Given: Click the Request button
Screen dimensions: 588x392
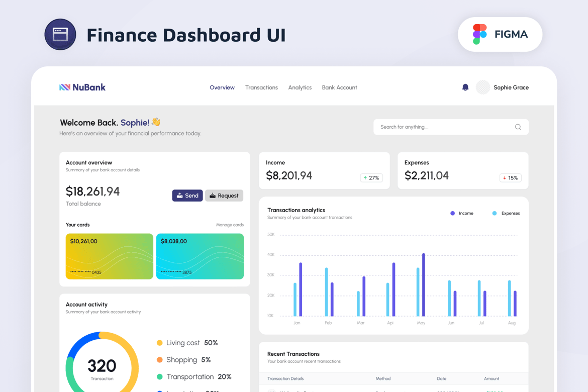Looking at the screenshot, I should click(224, 195).
